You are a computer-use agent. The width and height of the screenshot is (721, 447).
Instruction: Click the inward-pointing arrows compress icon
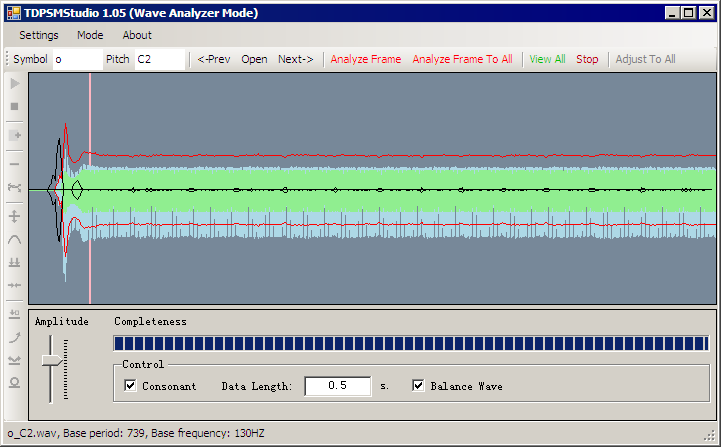click(15, 286)
